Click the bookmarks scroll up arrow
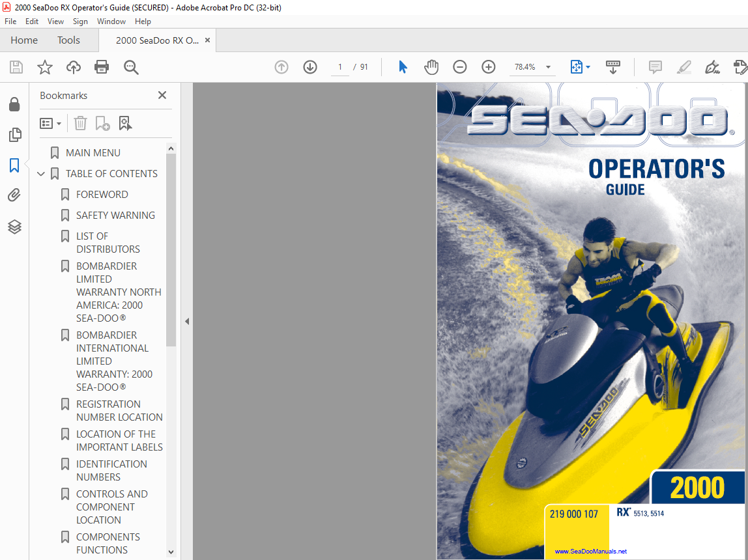 coord(171,148)
